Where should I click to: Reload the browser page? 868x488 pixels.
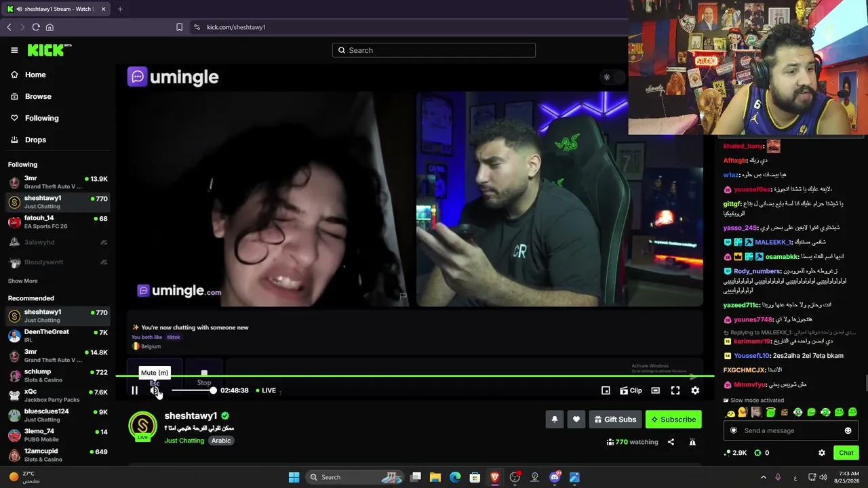(36, 27)
